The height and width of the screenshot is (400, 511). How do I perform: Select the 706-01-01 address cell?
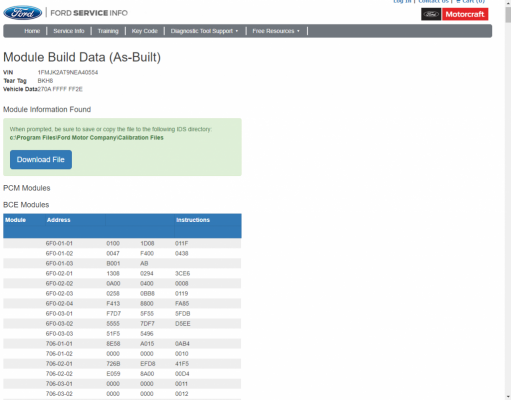coord(59,344)
